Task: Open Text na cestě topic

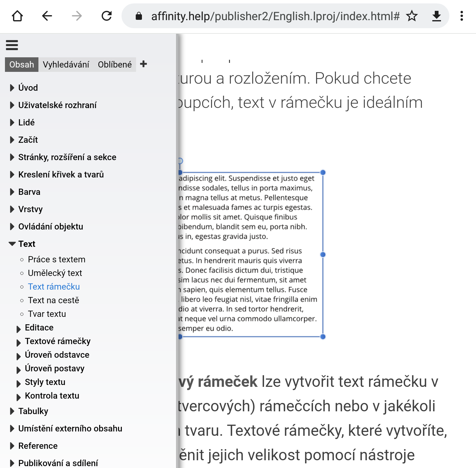Action: (54, 300)
